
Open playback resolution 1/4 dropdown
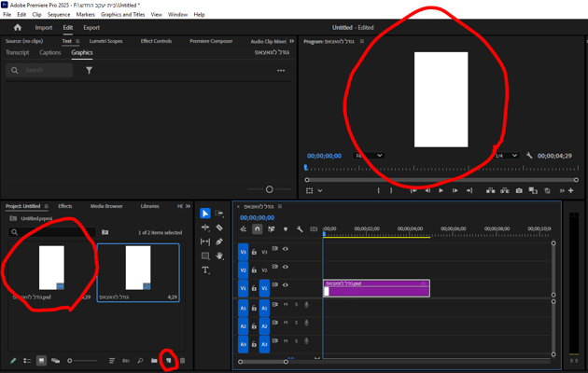click(x=506, y=156)
